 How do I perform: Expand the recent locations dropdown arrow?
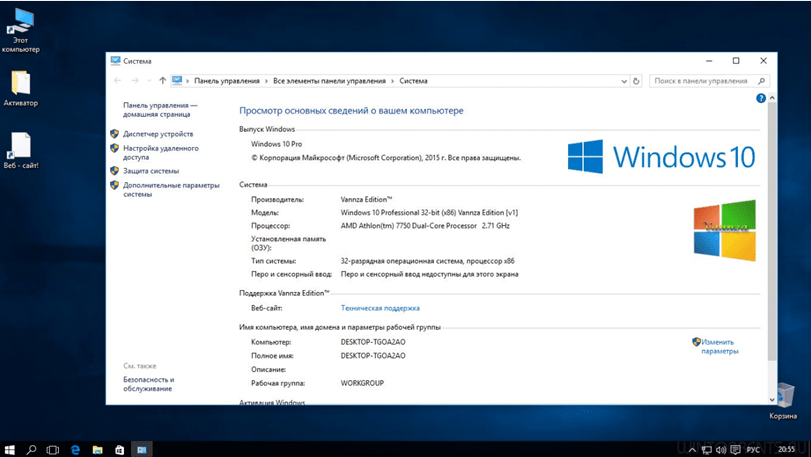point(148,81)
